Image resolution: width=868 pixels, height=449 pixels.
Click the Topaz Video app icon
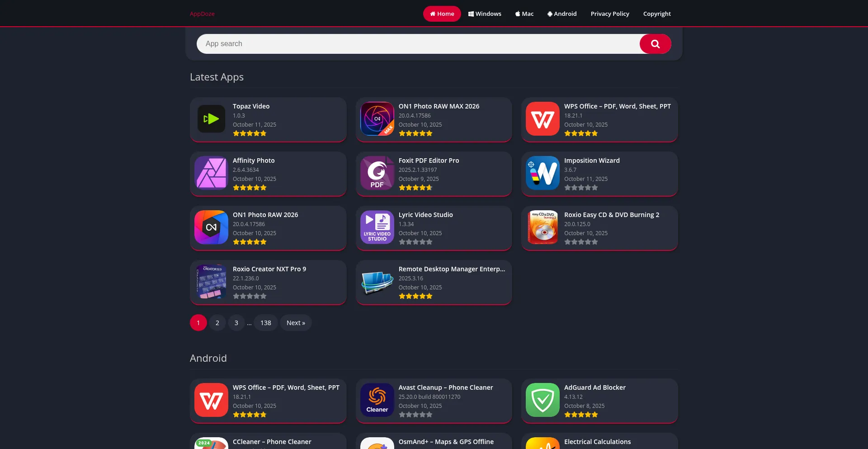[x=211, y=119]
